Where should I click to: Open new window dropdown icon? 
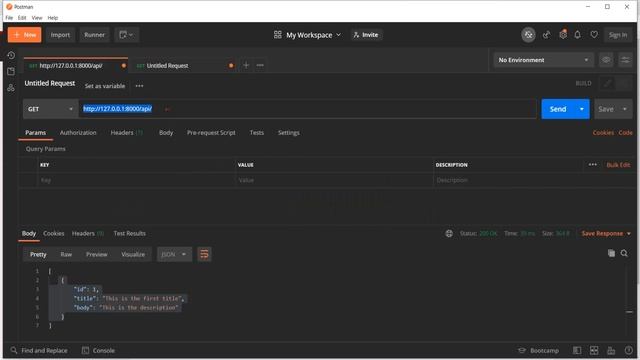[x=127, y=35]
